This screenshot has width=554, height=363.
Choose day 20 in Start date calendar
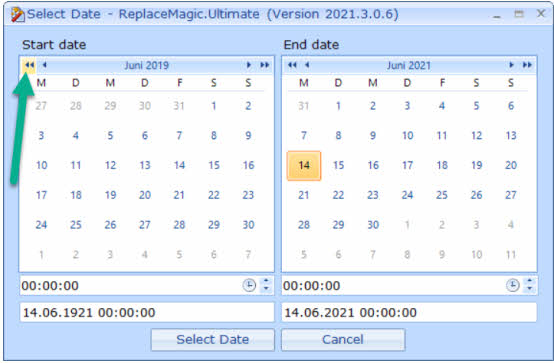coord(145,195)
